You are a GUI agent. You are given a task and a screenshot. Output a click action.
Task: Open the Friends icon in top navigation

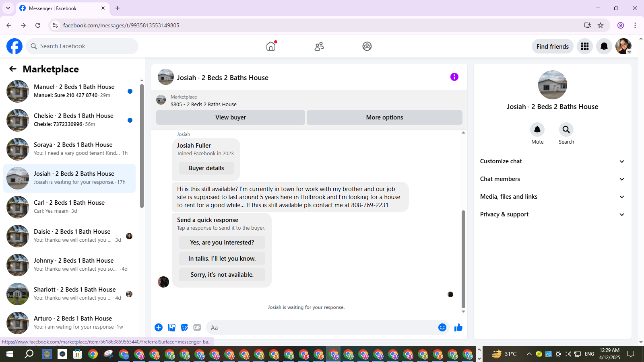click(319, 46)
